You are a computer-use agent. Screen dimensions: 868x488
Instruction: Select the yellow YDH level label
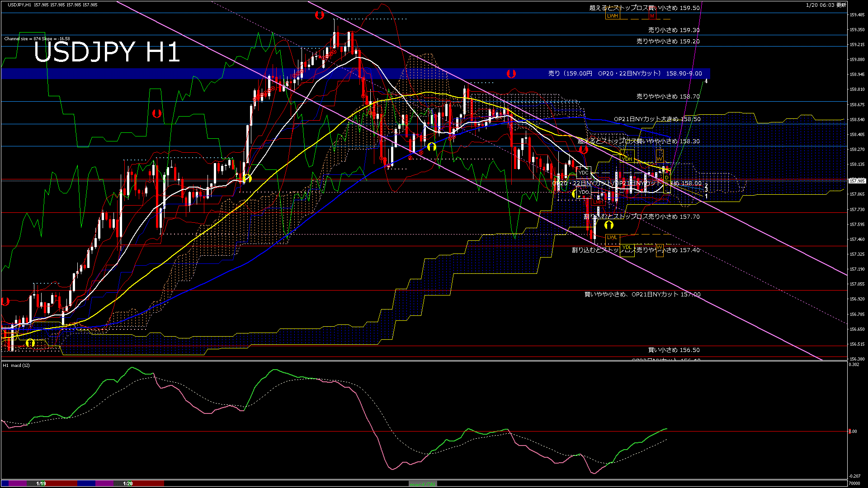tap(627, 159)
